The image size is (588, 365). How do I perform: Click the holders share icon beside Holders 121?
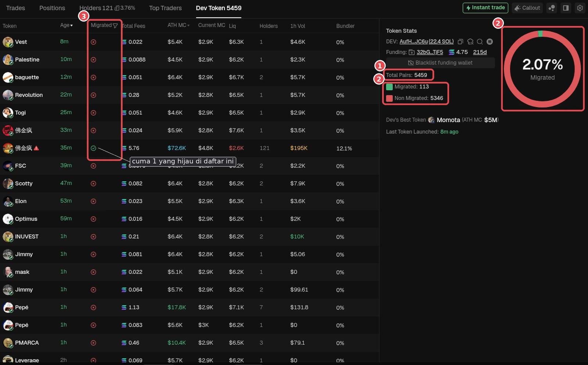117,8
